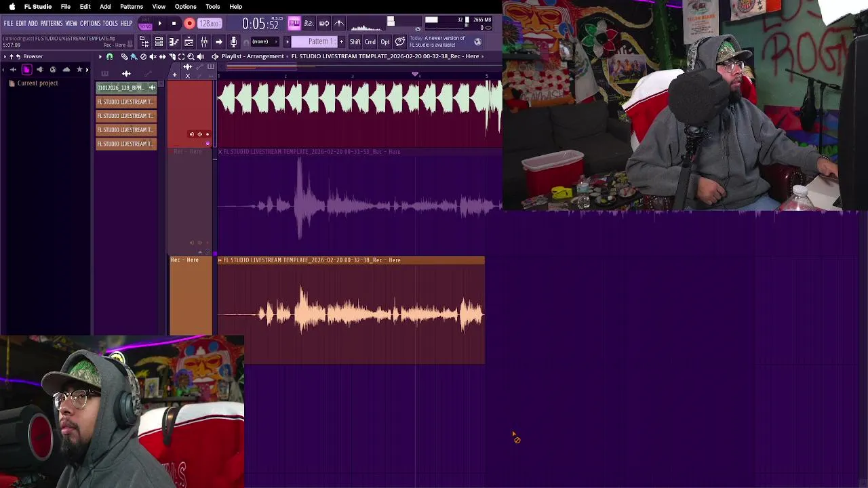Toggle PAT/SONG mode switch
The width and height of the screenshot is (868, 488).
click(145, 24)
